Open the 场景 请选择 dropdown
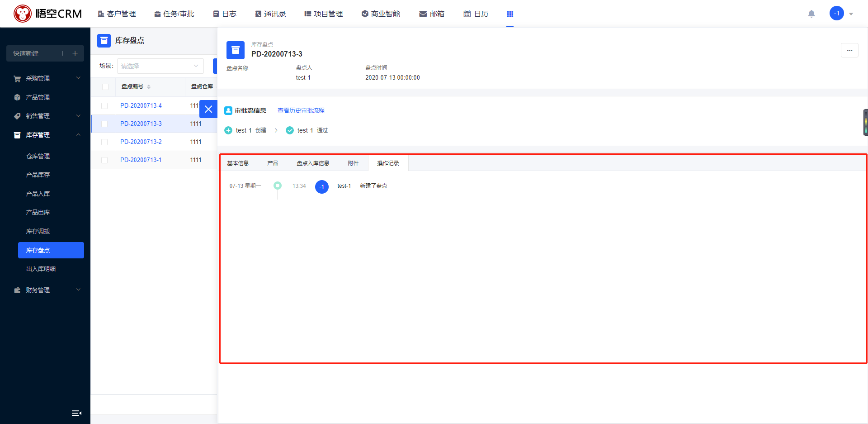 (x=160, y=66)
